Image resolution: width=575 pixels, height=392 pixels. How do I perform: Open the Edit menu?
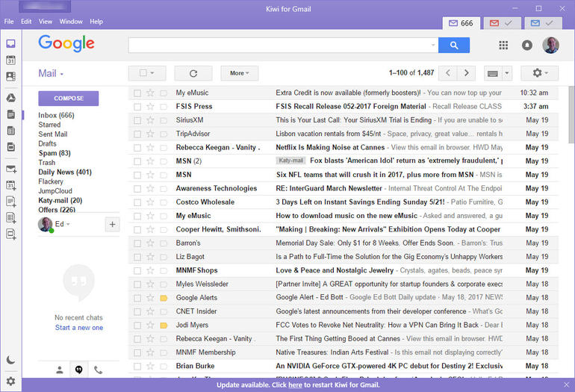coord(26,22)
